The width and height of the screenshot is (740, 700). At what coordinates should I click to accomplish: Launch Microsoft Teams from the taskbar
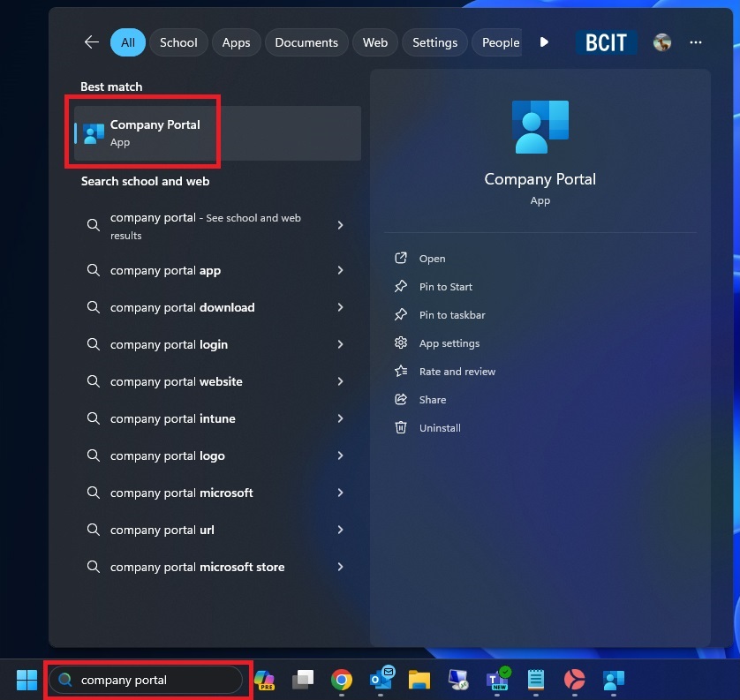pos(497,680)
